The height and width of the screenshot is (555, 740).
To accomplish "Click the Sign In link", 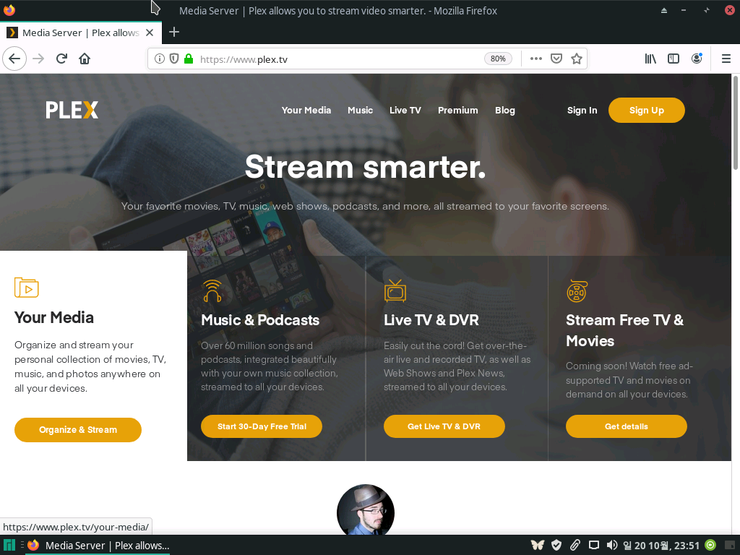I will (x=582, y=110).
